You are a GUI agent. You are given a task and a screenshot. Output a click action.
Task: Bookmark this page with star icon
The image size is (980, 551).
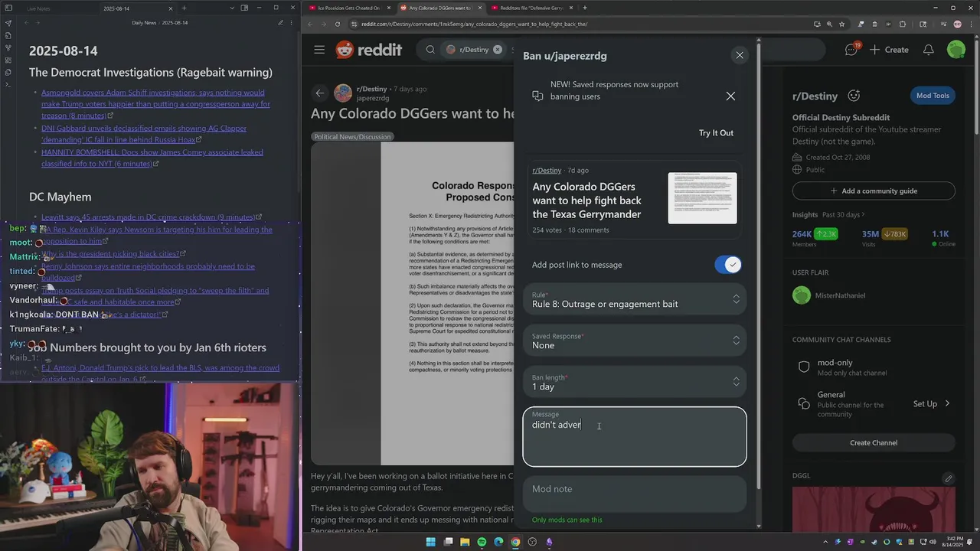(842, 24)
